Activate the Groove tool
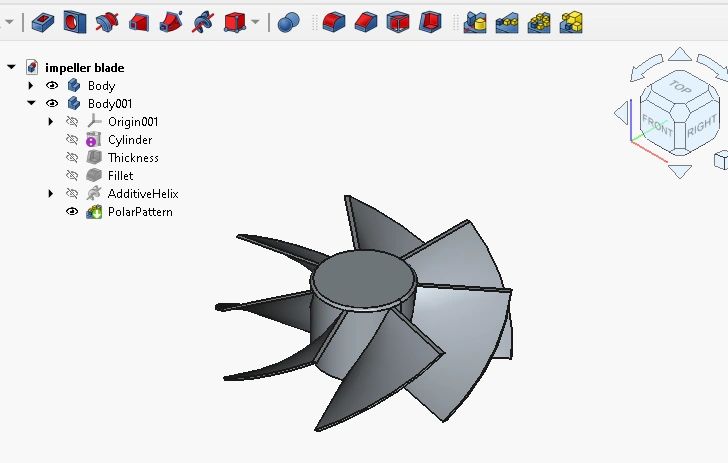Viewport: 728px width, 463px height. point(107,22)
